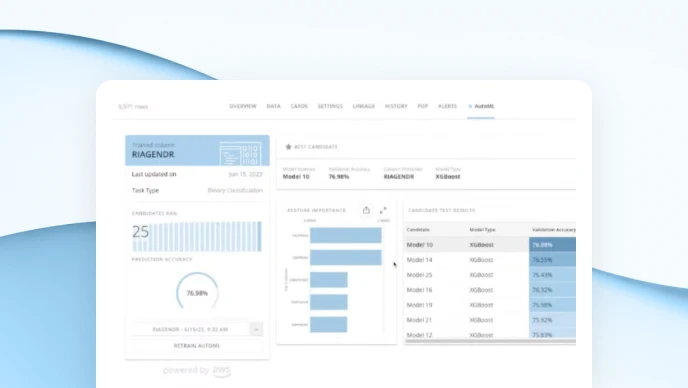
Task: Click the 76.98% accuracy cell of Model 10
Action: coord(552,244)
